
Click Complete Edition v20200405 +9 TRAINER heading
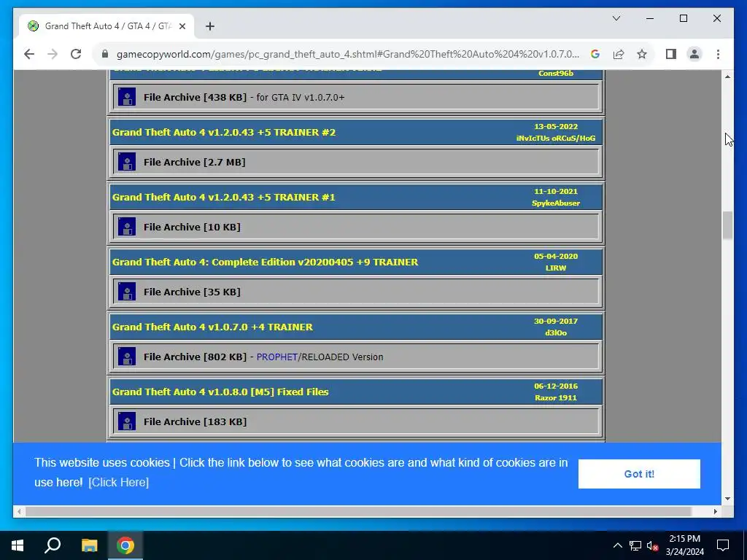pyautogui.click(x=265, y=262)
